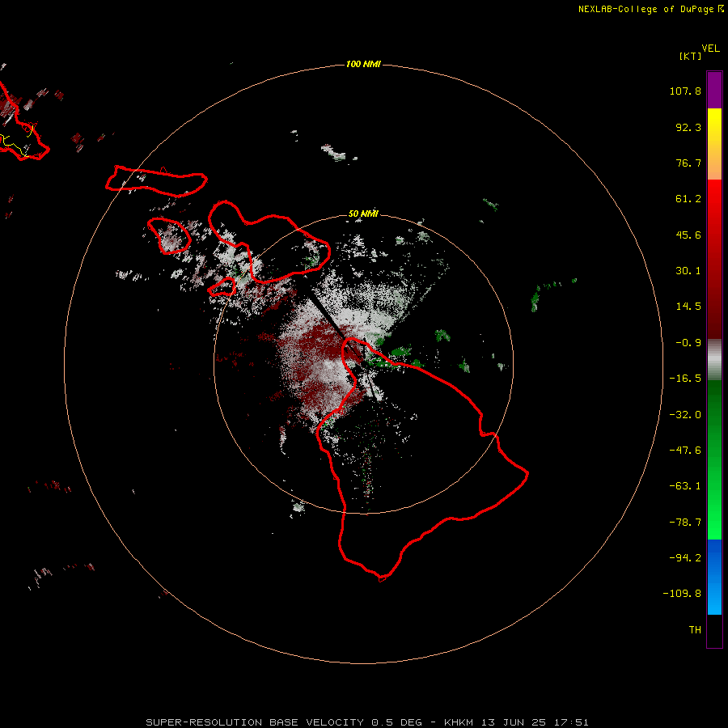Image resolution: width=728 pixels, height=728 pixels.
Task: Click the -63.1 legend value
Action: point(685,486)
